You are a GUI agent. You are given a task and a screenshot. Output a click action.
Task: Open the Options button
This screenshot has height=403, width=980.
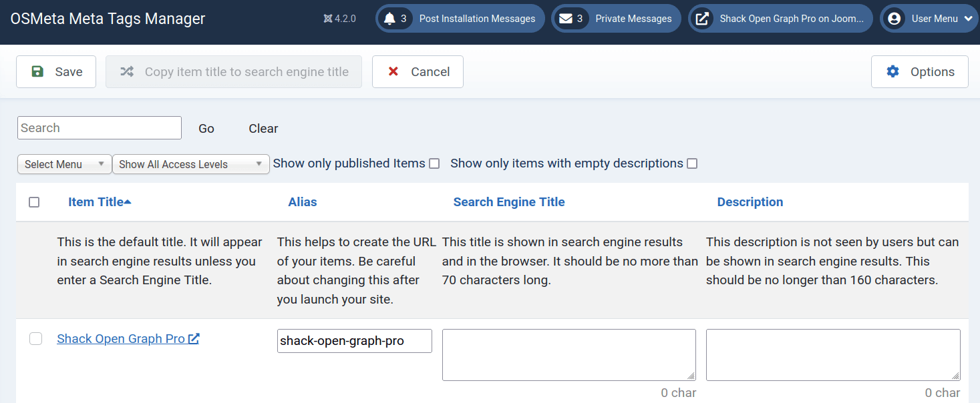pyautogui.click(x=920, y=71)
